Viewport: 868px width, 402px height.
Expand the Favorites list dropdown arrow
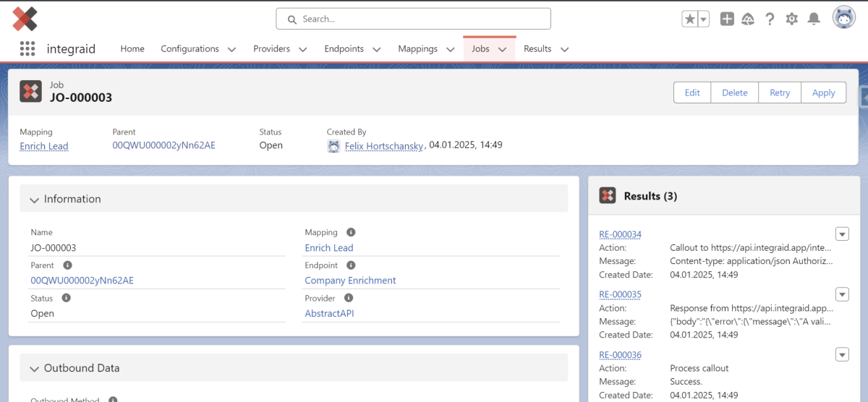pyautogui.click(x=704, y=20)
